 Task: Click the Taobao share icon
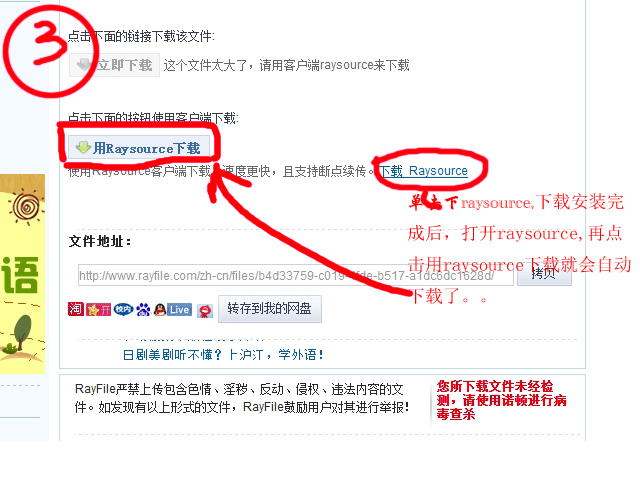click(x=76, y=309)
